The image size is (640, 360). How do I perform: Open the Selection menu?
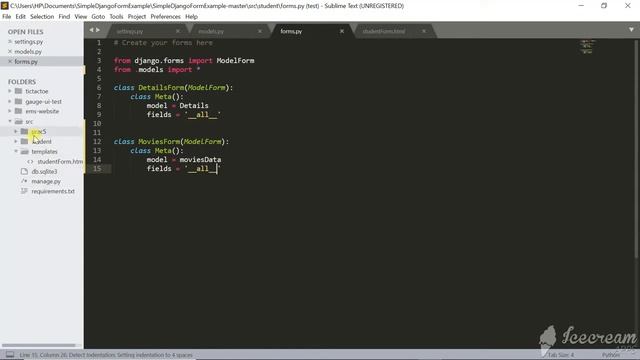pyautogui.click(x=42, y=17)
